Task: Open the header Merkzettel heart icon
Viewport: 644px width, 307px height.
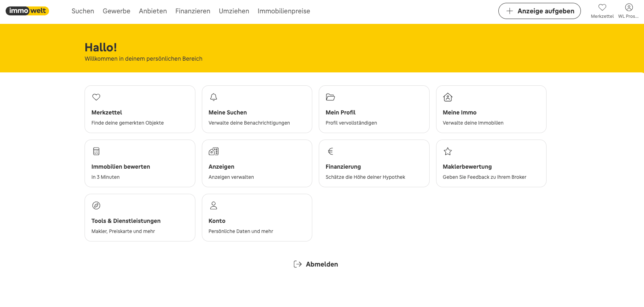Action: 602,7
